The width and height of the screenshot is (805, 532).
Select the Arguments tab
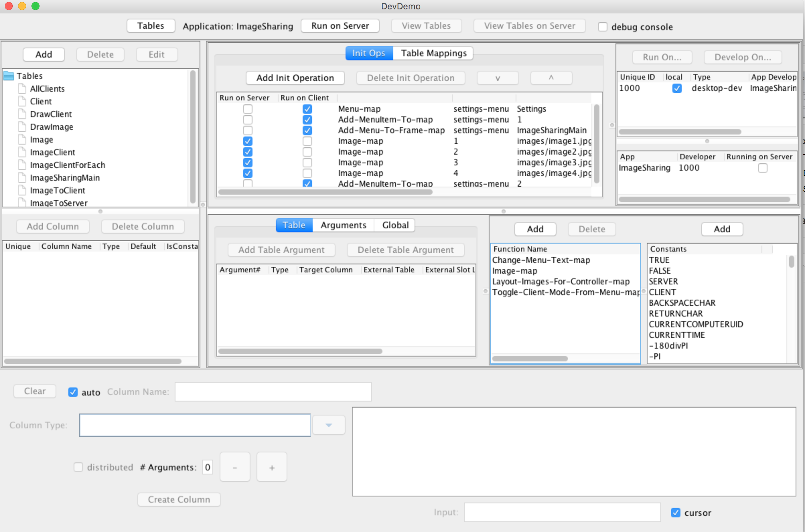coord(343,225)
